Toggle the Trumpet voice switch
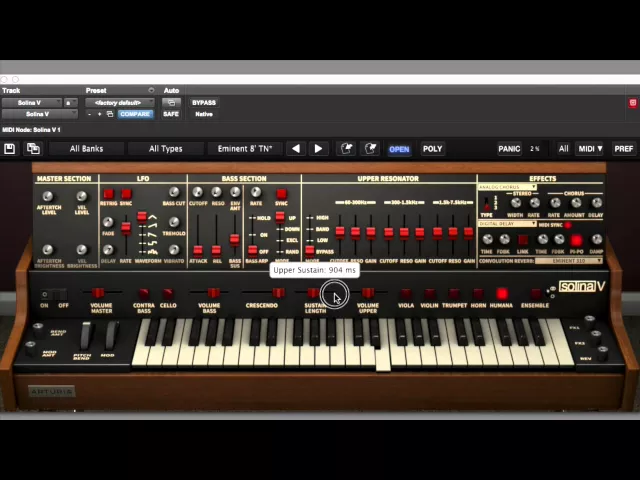This screenshot has width=640, height=480. [454, 293]
